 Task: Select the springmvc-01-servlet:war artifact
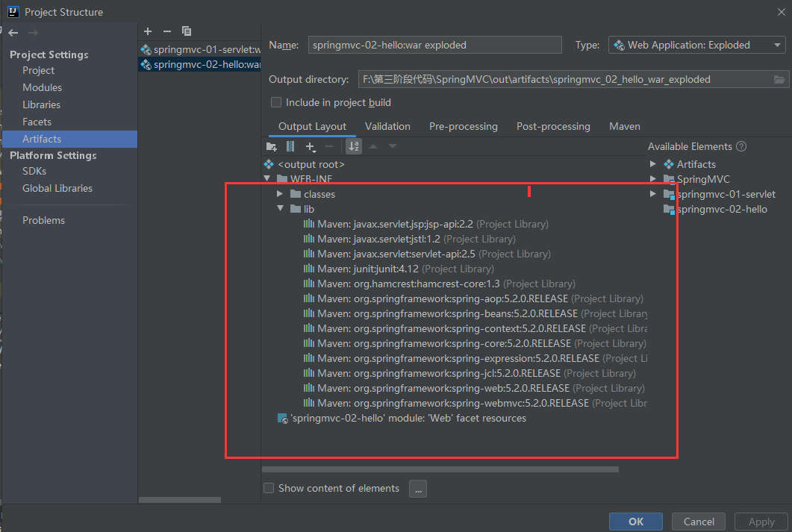[x=200, y=49]
